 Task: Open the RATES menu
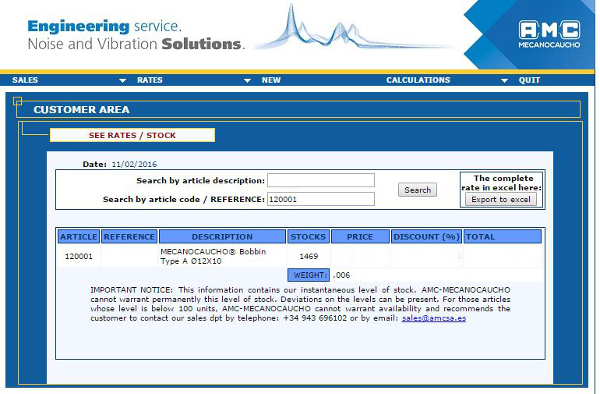click(x=150, y=80)
